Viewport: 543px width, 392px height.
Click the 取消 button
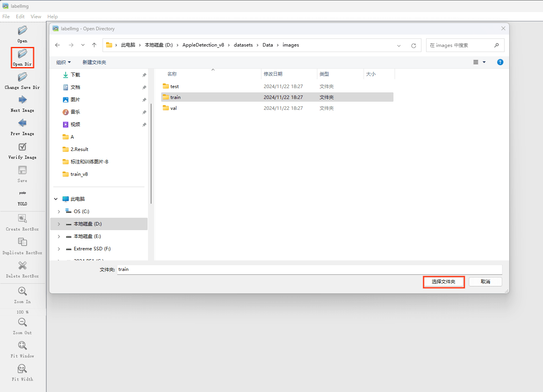[x=485, y=282]
